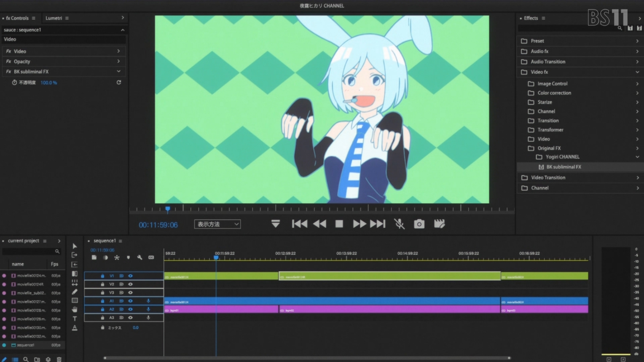Select the Razor tool in the tool panel
This screenshot has height=362, width=644.
tap(75, 274)
